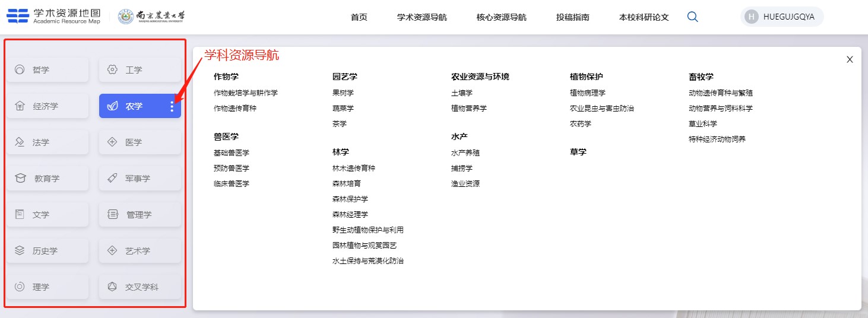Click the 工学 gear icon
868x318 pixels.
pyautogui.click(x=112, y=70)
